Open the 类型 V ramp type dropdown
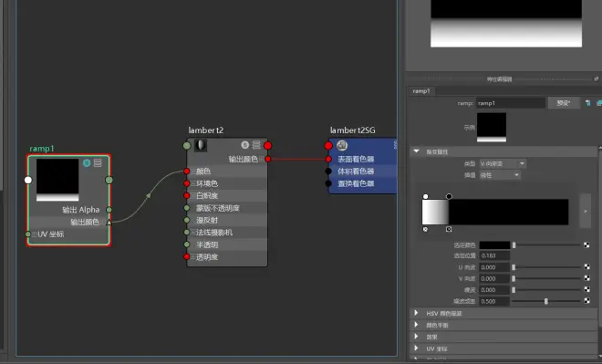Screen dimensions: 602x364 503,164
